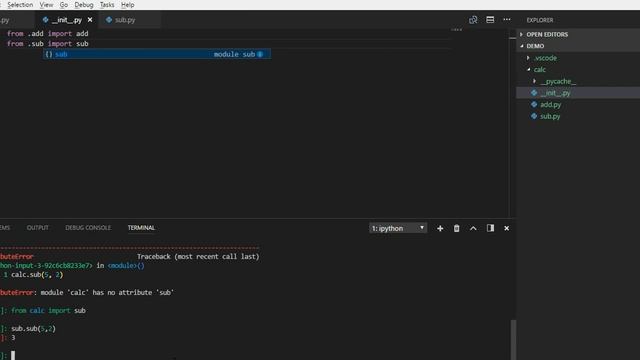Open add.py in the explorer tree
640x360 pixels.
click(x=551, y=104)
